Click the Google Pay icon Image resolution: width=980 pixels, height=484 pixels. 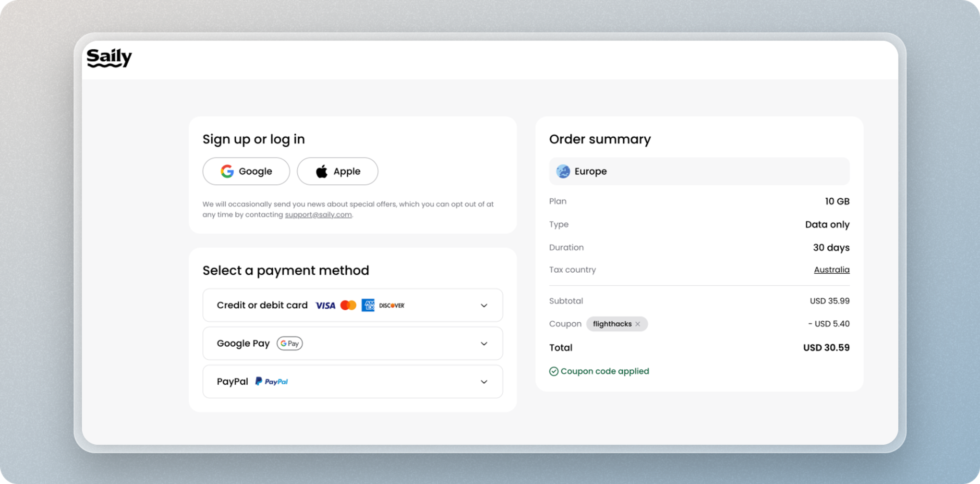(289, 343)
